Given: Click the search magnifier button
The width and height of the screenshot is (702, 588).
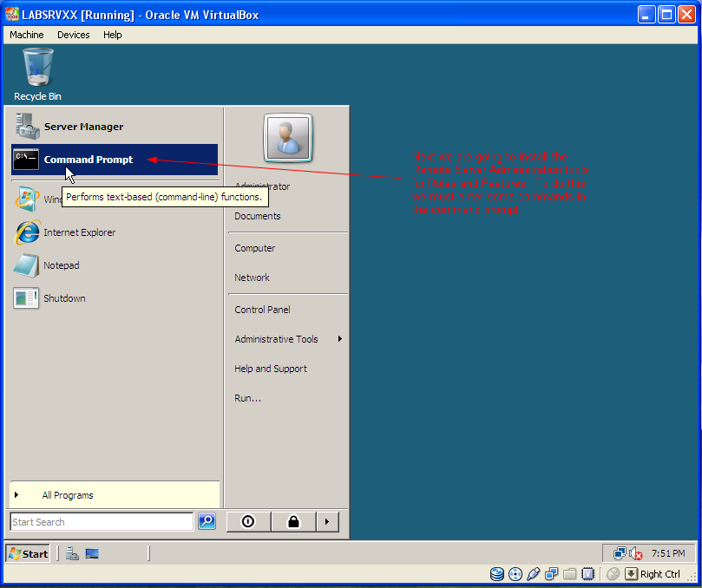Looking at the screenshot, I should click(207, 521).
